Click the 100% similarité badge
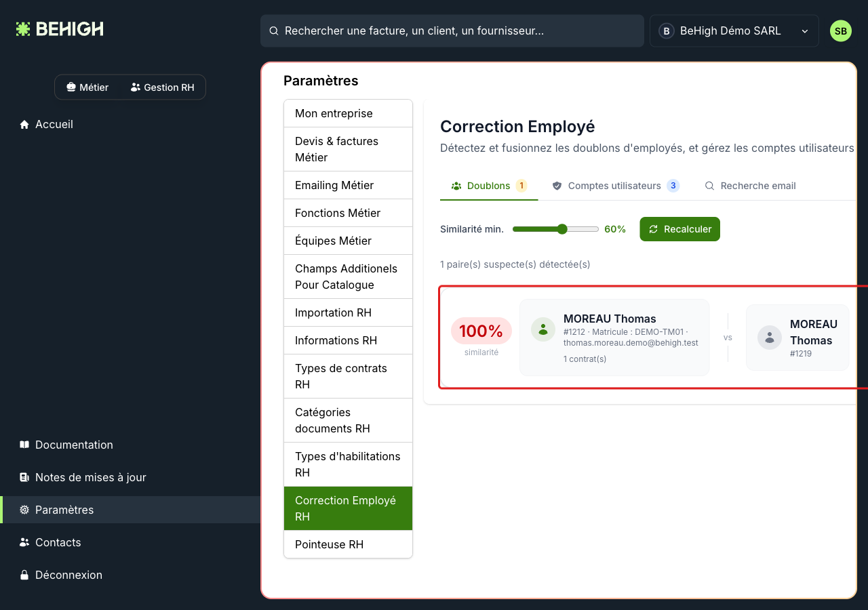This screenshot has height=610, width=868. [x=481, y=331]
